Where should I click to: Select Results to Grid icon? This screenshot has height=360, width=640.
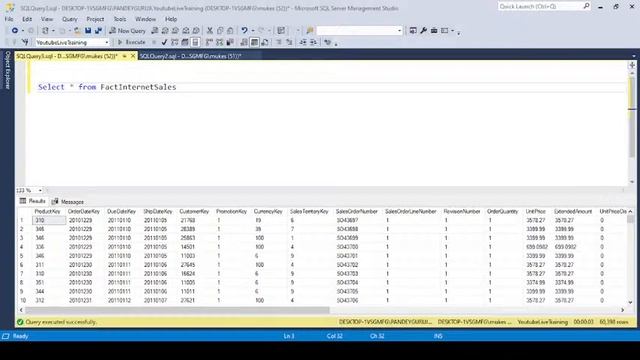click(254, 42)
